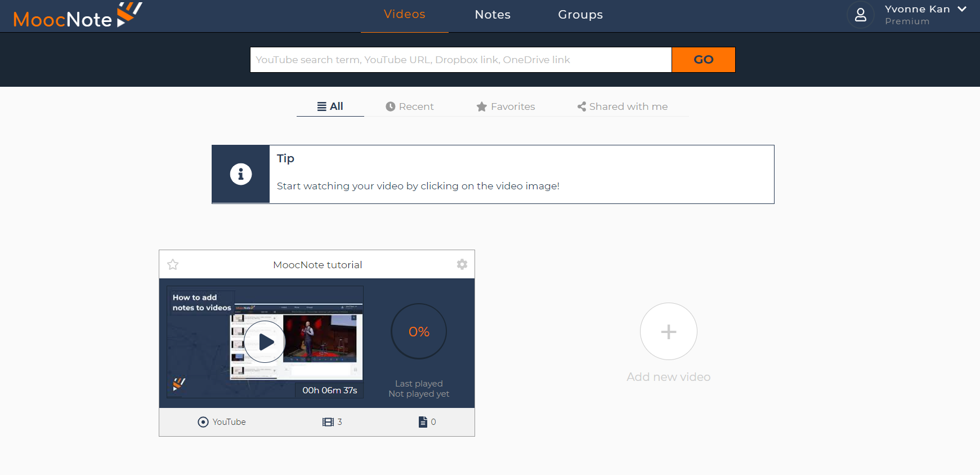The image size is (980, 475).
Task: Play the MoocNote tutorial video
Action: pyautogui.click(x=265, y=342)
